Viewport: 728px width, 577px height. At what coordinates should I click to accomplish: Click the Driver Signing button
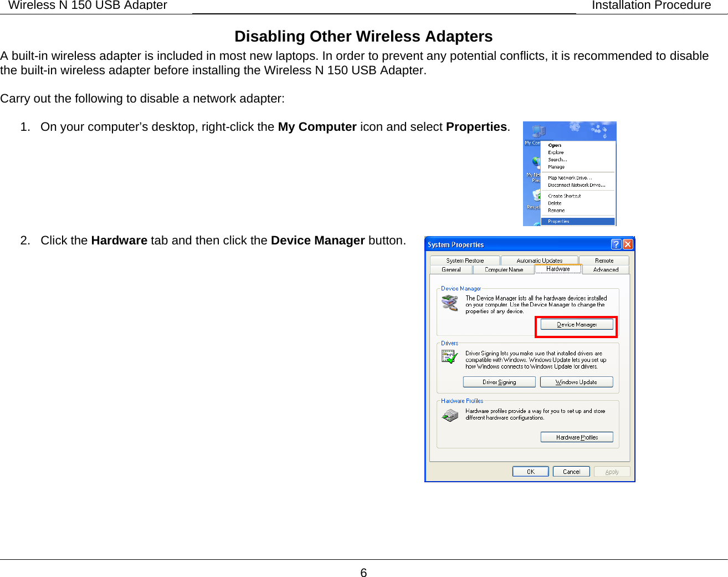499,382
